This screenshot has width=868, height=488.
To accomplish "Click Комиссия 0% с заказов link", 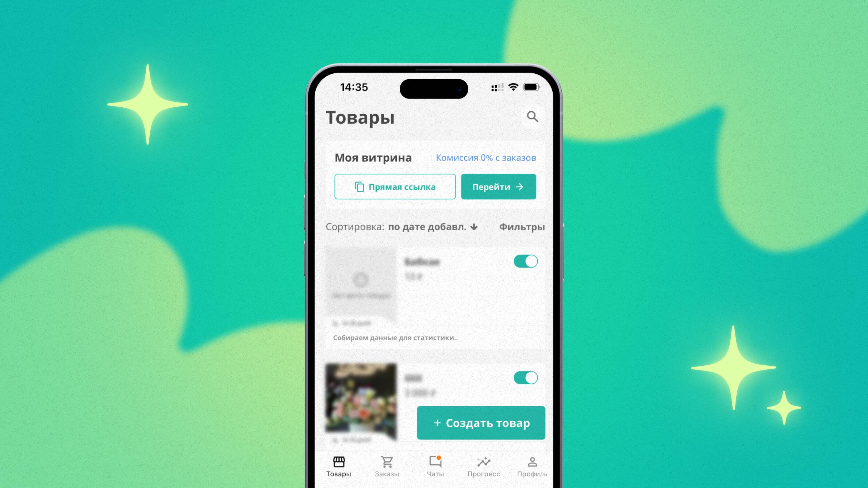I will (x=486, y=157).
